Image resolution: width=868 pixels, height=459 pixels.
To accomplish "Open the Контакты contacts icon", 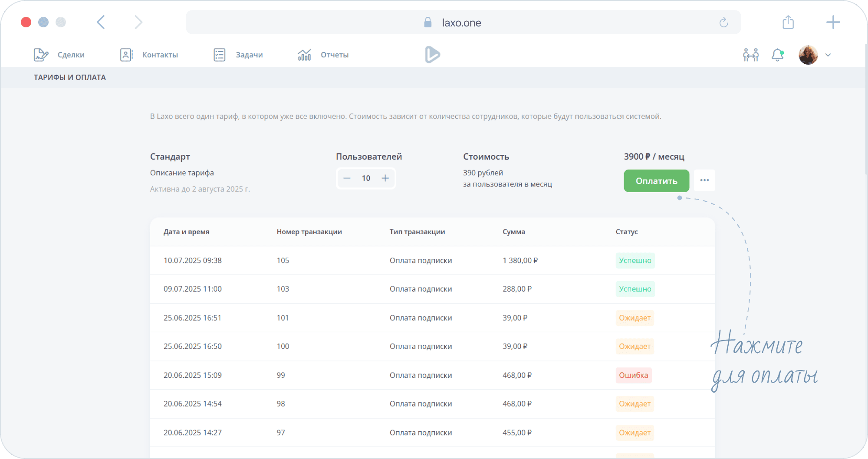I will 126,55.
